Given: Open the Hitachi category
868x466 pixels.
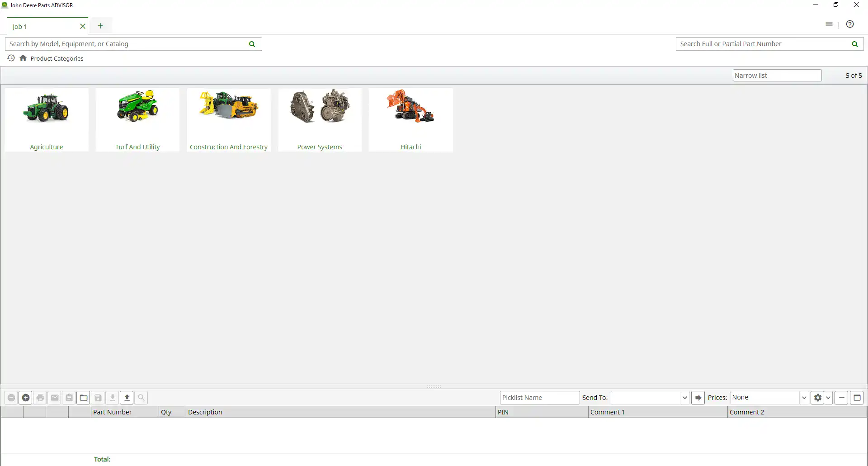Looking at the screenshot, I should click(410, 120).
